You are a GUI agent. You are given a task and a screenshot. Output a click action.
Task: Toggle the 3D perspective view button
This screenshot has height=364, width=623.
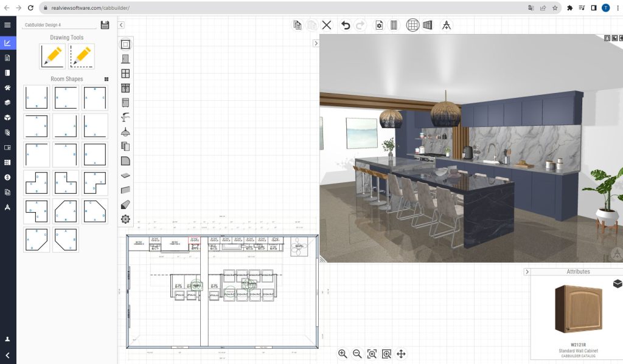428,25
